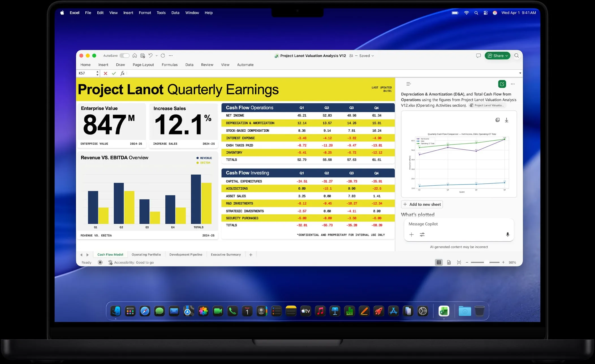Select the microphone icon in Message Copilot box
This screenshot has height=364, width=595.
[x=508, y=234]
